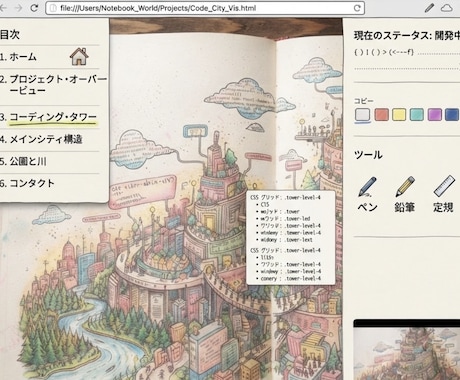This screenshot has height=380, width=460.
Task: Pick the teal color swatch
Action: (x=417, y=114)
